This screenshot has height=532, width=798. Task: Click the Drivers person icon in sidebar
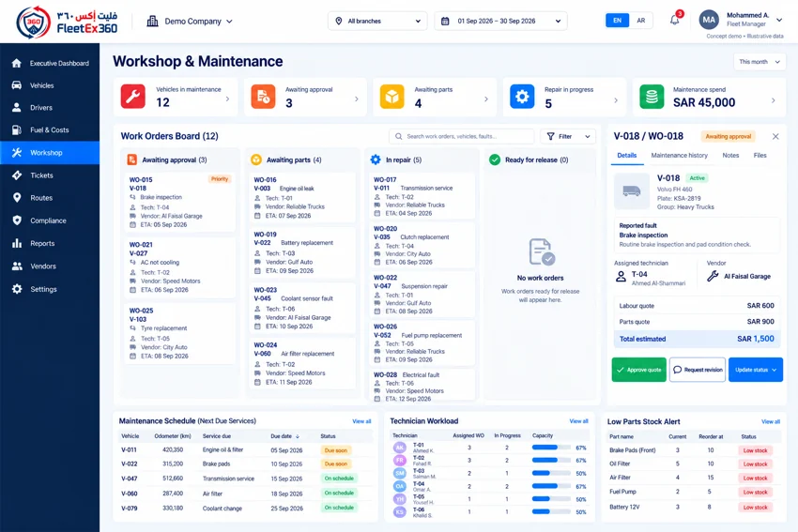17,107
